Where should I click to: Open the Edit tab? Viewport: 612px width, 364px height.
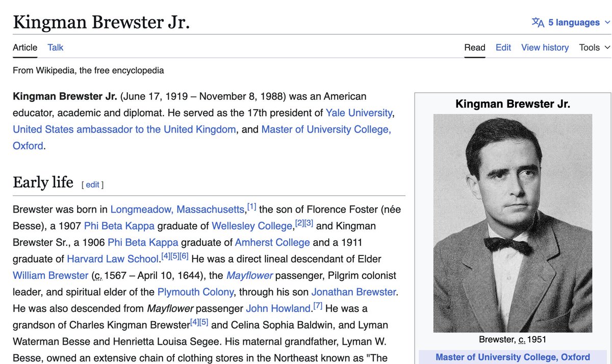[x=503, y=47]
